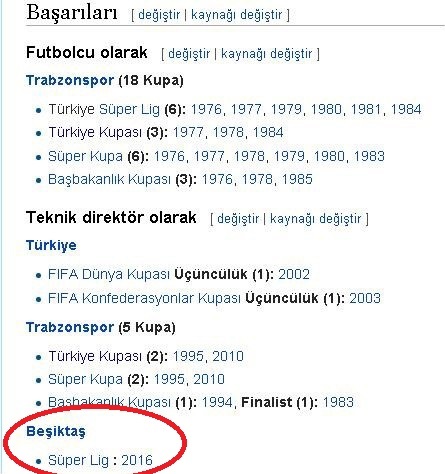Click Süper Kupa link with six titles
Screen dimensions: 445x474
click(x=85, y=156)
